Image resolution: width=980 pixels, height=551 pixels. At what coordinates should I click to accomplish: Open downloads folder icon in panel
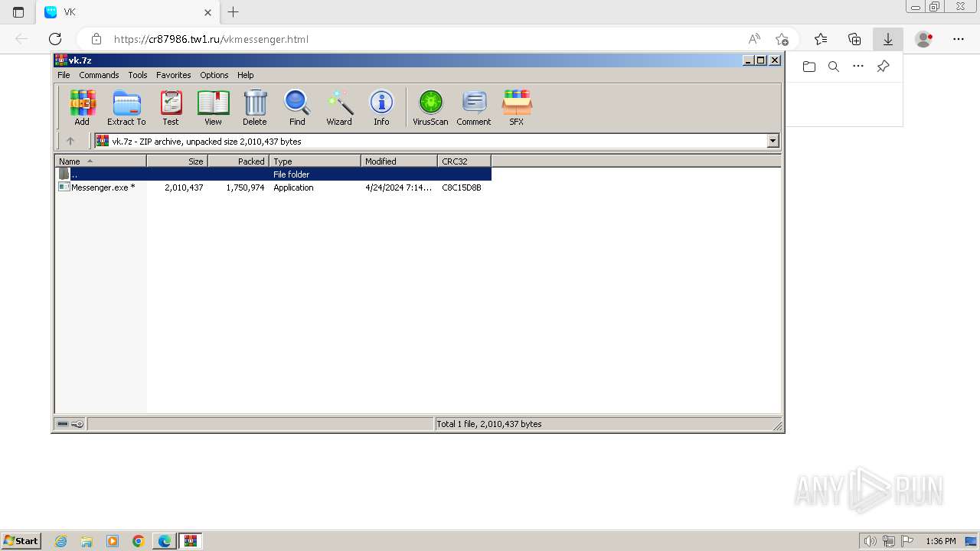click(809, 67)
